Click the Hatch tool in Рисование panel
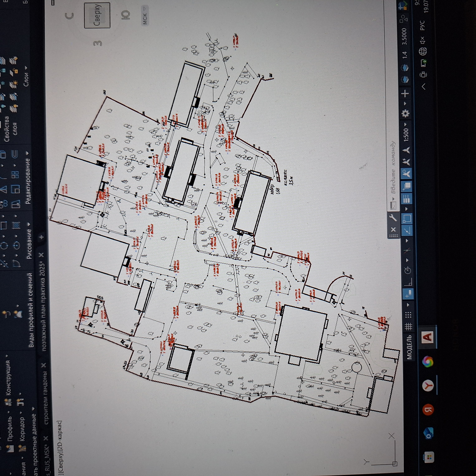The height and width of the screenshot is (476, 476). pos(16,225)
